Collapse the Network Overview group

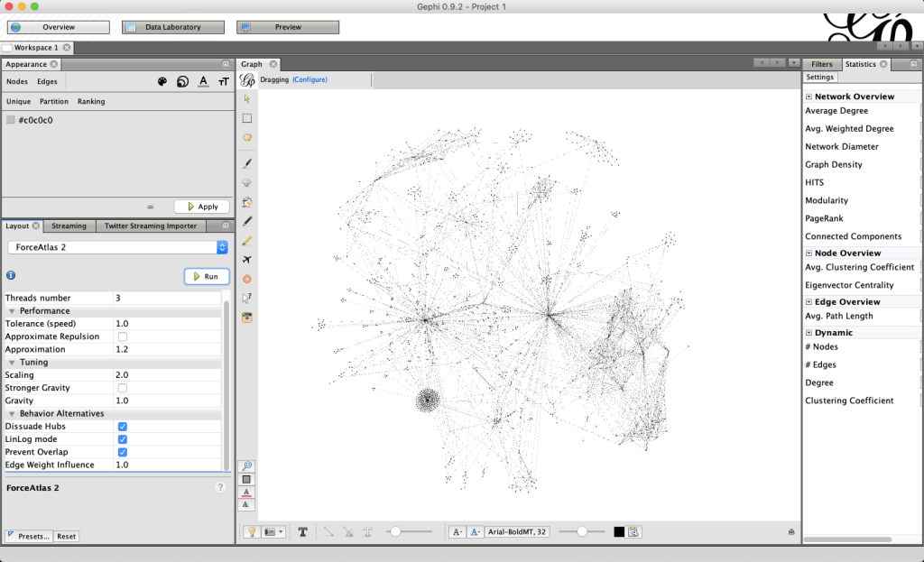click(x=809, y=97)
